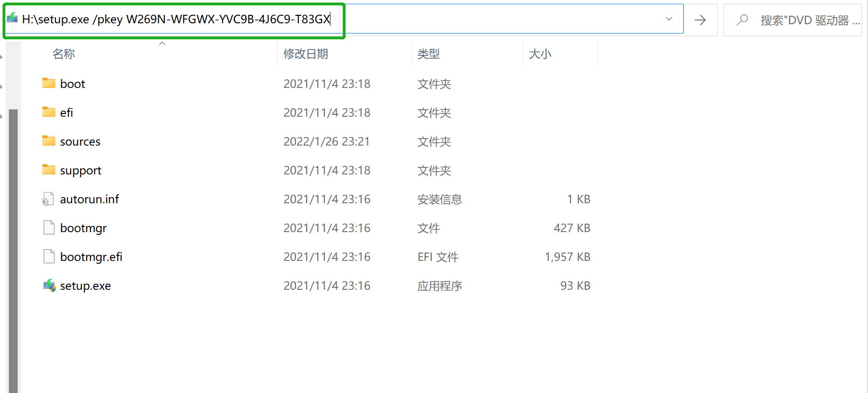Click the 1 KB size of autorun.inf
This screenshot has height=393, width=868.
579,200
